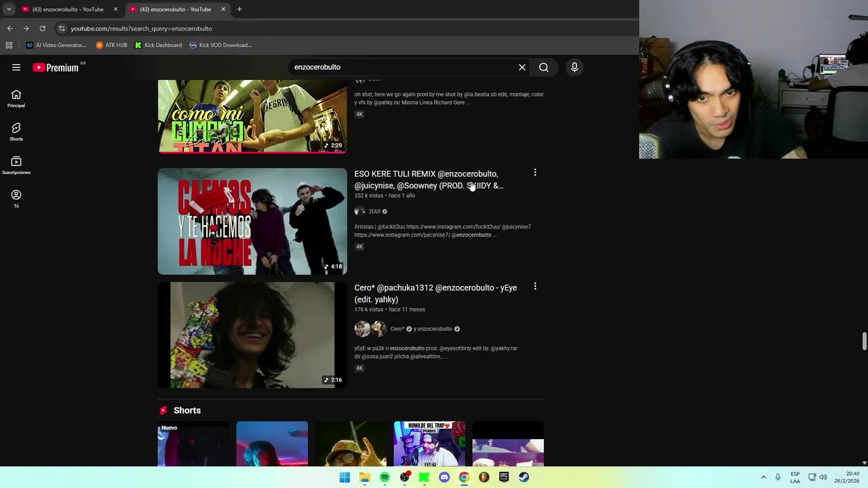Open the Short labeled Nuevo
This screenshot has width=868, height=488.
coord(193,444)
